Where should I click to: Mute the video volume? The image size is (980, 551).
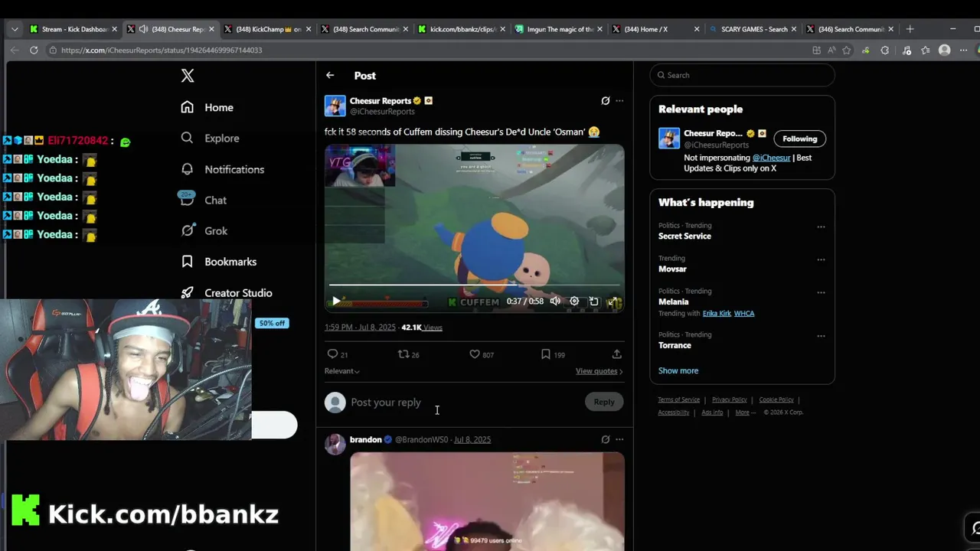click(x=555, y=302)
